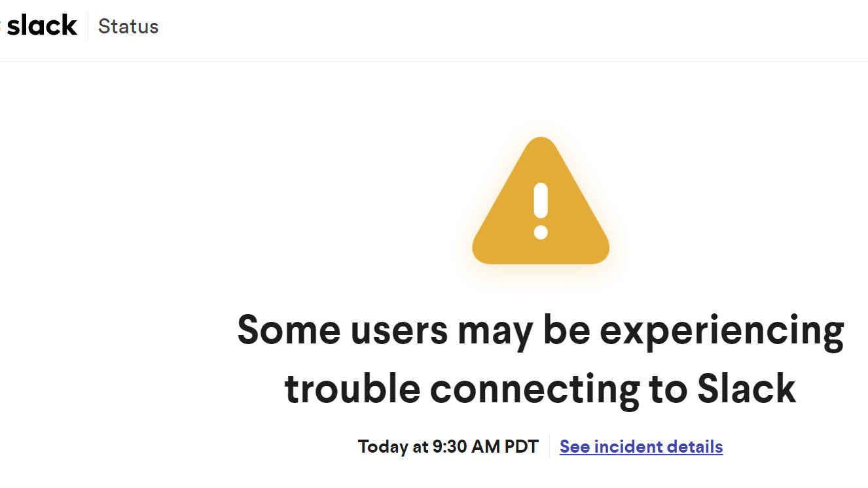Click the "PDT" timezone text
The height and width of the screenshot is (488, 868).
[x=522, y=447]
